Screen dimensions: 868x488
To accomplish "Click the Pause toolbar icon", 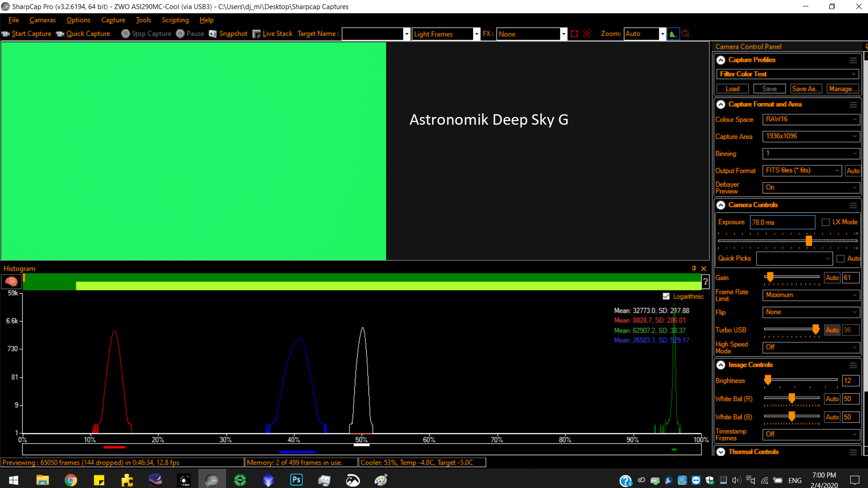I will pos(180,34).
